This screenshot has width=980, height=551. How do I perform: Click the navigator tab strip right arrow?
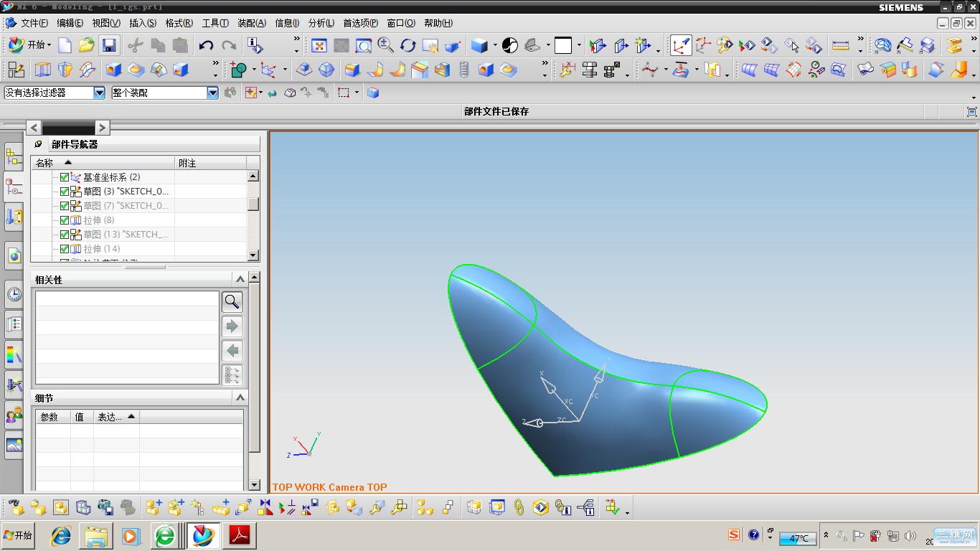102,128
